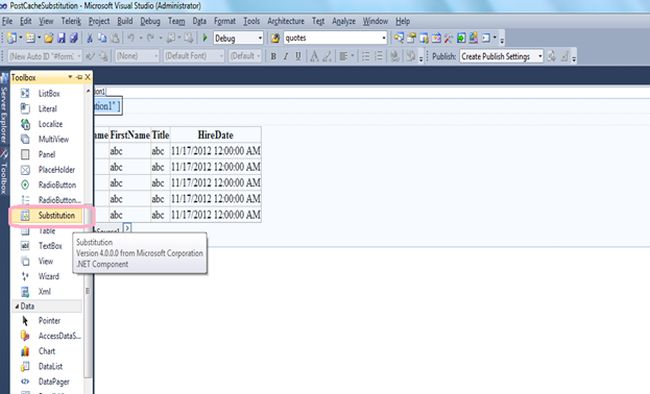Open the Toolbox window position dropdown arrow

pyautogui.click(x=70, y=77)
